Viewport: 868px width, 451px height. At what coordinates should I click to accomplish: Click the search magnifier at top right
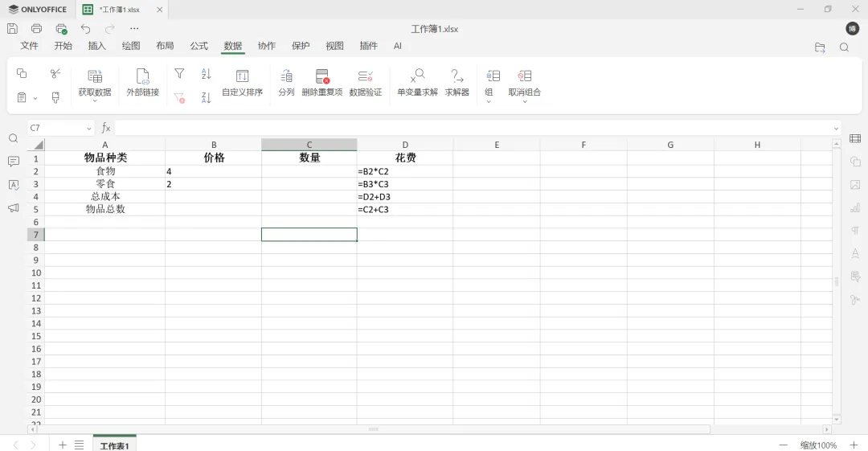844,47
